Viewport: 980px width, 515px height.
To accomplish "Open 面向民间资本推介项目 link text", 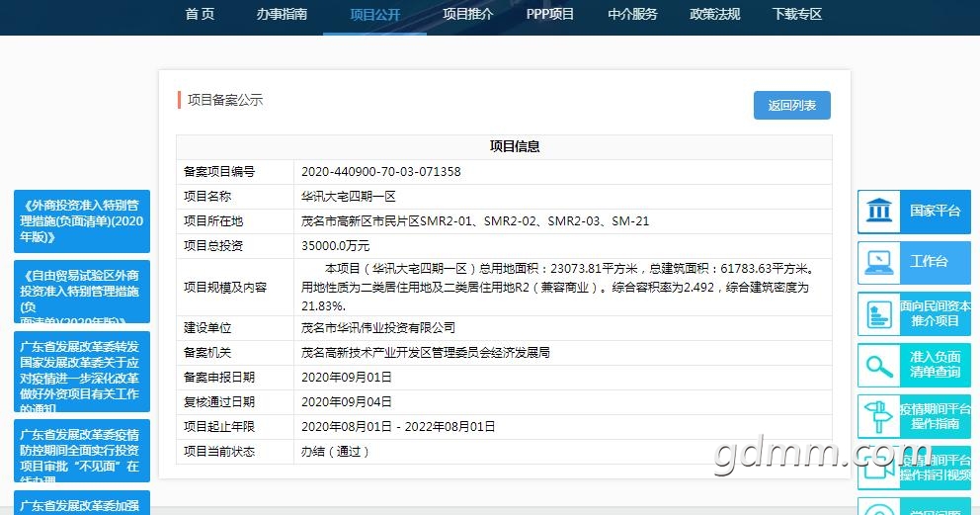I will pos(935,313).
